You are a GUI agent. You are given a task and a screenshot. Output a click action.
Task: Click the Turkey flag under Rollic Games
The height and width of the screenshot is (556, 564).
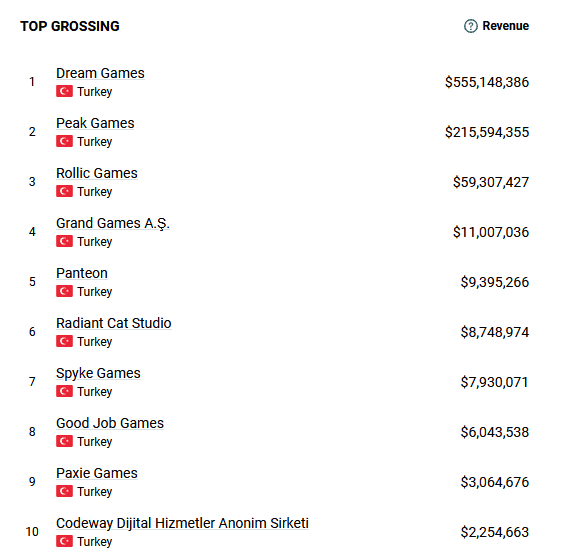64,191
